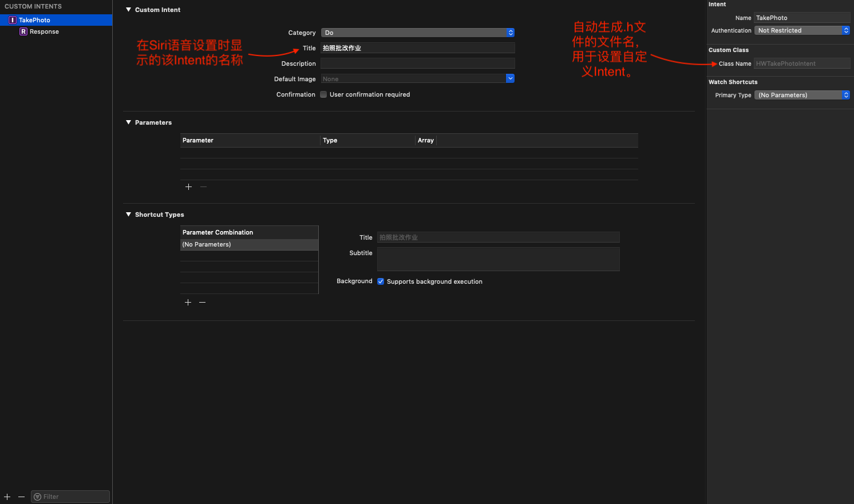Collapse the Shortcut Types section

click(129, 215)
